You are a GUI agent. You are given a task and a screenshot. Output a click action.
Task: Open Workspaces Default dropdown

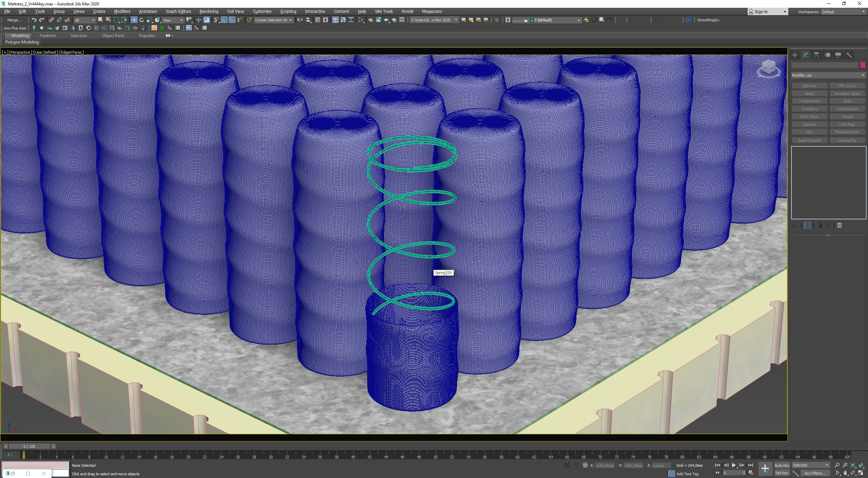843,12
